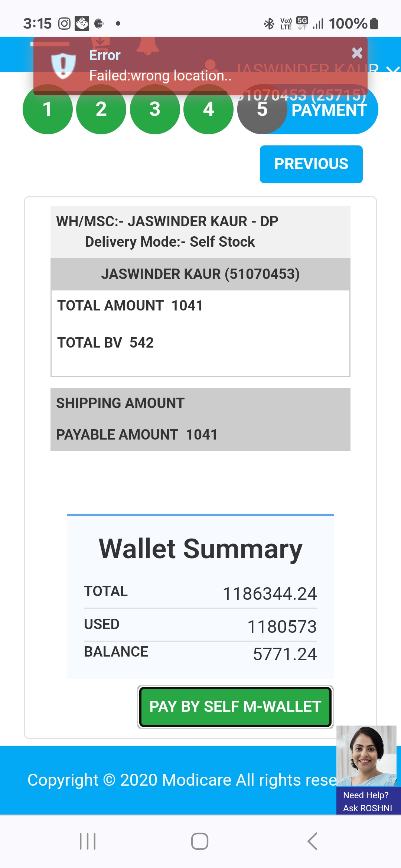
Task: Go to step 2 of checkout
Action: click(101, 109)
